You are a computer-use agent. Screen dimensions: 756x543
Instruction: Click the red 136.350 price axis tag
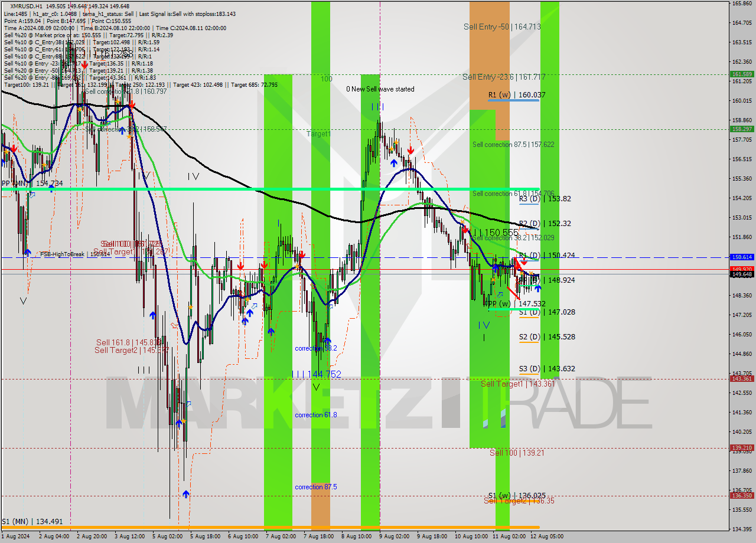click(742, 496)
